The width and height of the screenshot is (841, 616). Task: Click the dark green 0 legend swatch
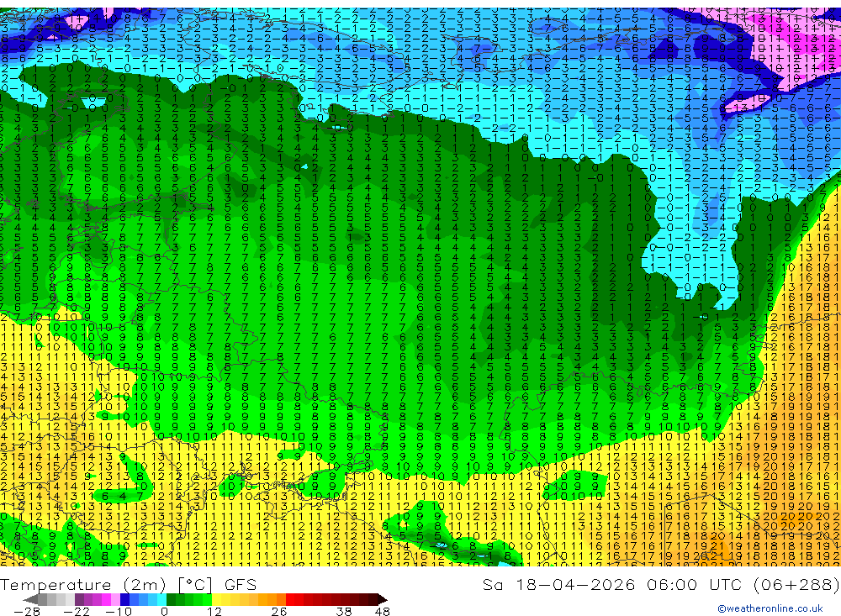(x=171, y=599)
